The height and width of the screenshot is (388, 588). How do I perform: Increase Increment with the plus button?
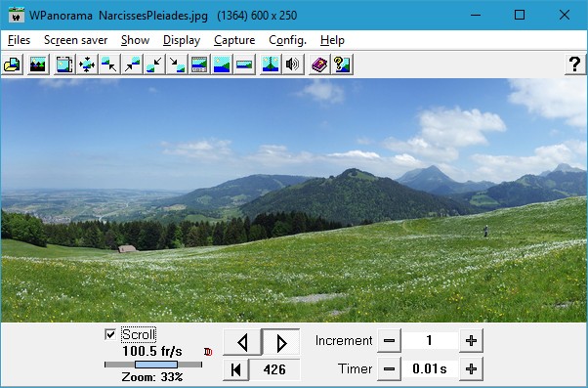471,341
